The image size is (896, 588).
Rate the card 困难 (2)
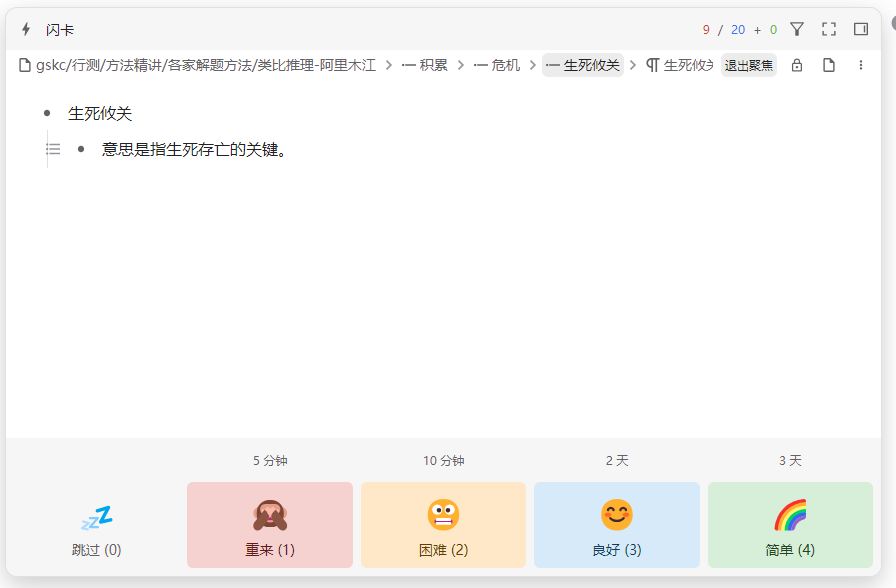443,525
